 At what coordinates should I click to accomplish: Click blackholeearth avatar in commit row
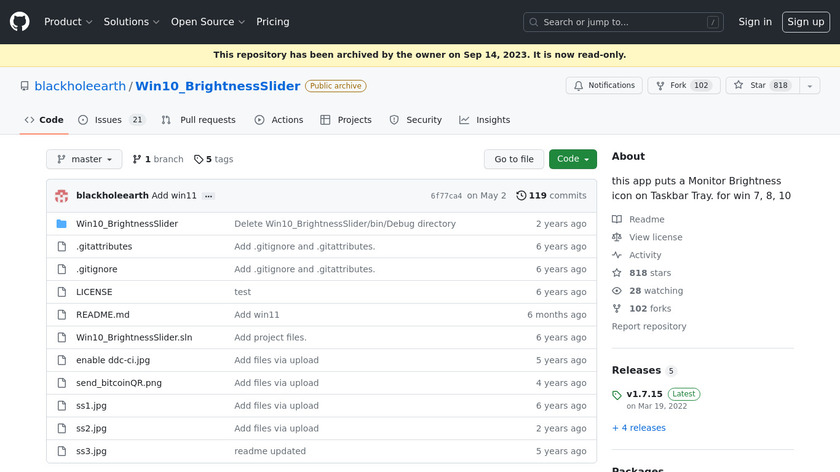(61, 196)
